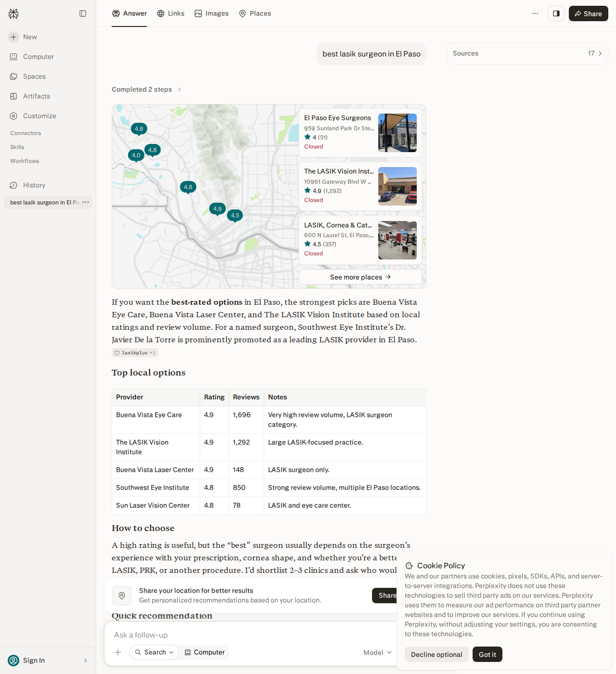Switch to the Images tab
The width and height of the screenshot is (616, 674).
[212, 13]
